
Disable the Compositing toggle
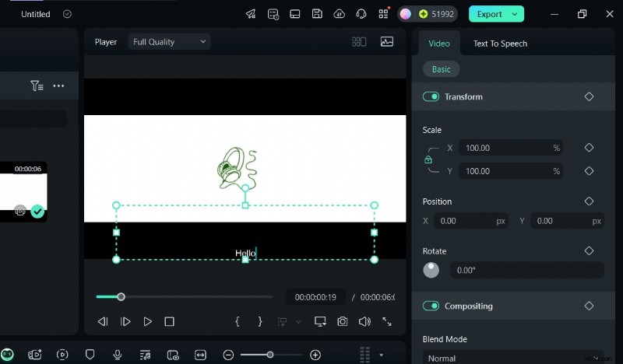click(x=431, y=306)
